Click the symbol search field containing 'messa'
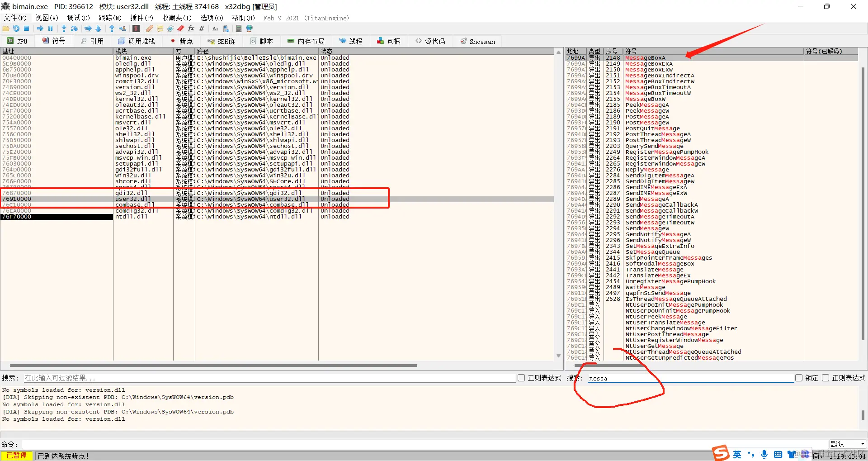Viewport: 868px width, 461px height. point(691,378)
